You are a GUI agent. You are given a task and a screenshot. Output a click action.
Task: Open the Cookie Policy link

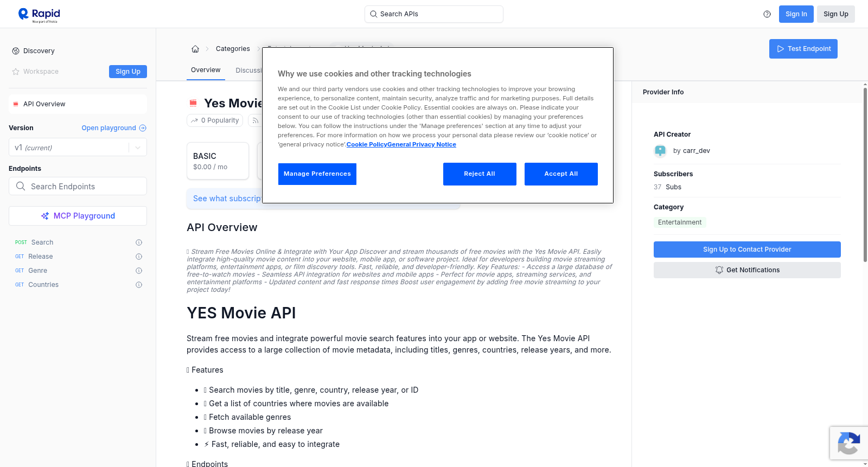[x=367, y=144]
